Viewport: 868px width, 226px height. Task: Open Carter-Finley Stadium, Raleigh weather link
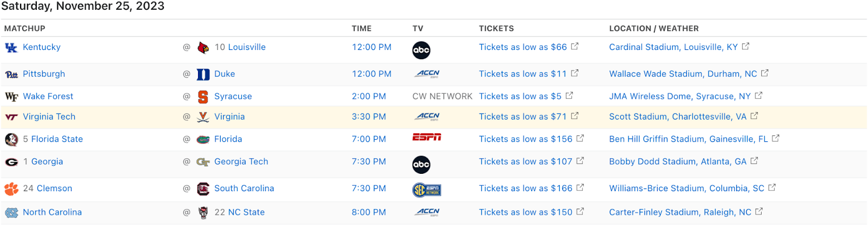click(x=680, y=212)
